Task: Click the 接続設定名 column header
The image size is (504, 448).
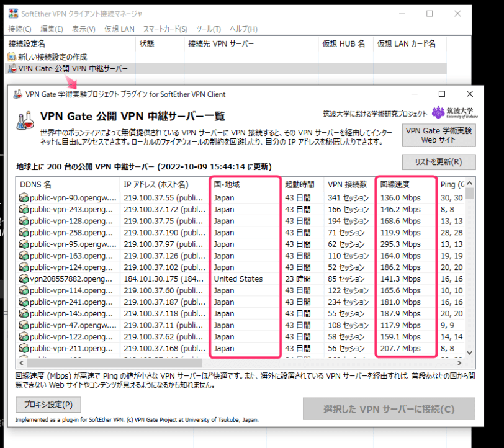Action: point(70,44)
